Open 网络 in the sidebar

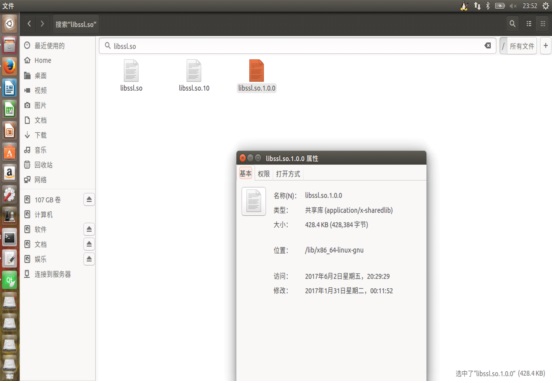click(40, 179)
